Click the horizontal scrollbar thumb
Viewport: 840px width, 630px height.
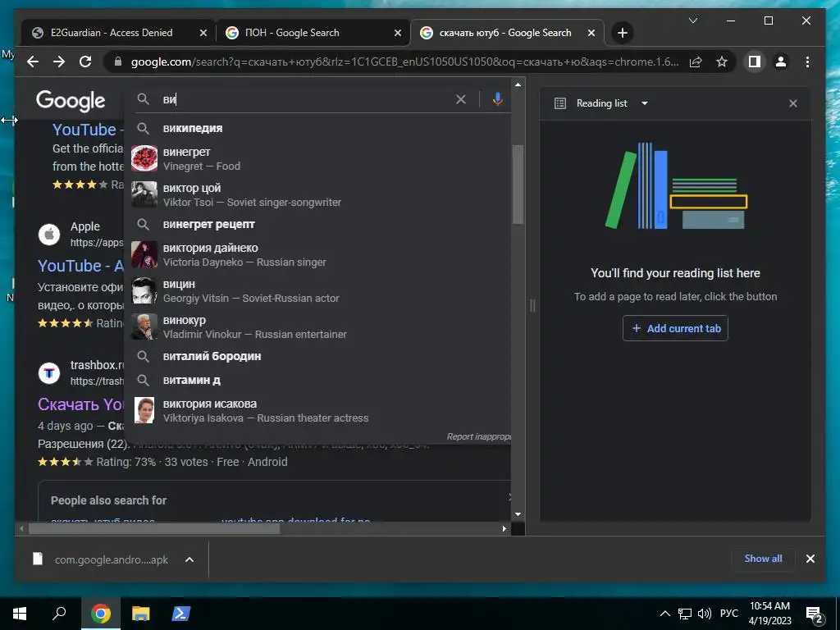click(153, 529)
